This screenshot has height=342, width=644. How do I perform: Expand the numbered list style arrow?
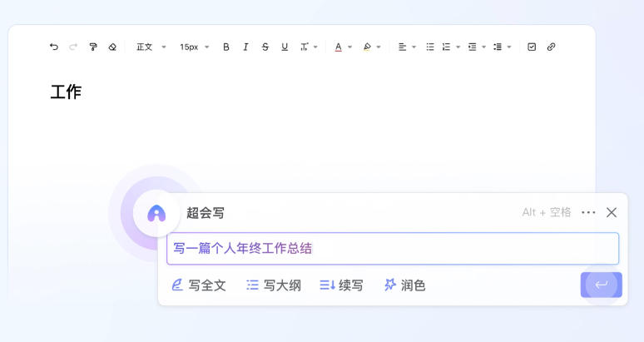pos(458,47)
